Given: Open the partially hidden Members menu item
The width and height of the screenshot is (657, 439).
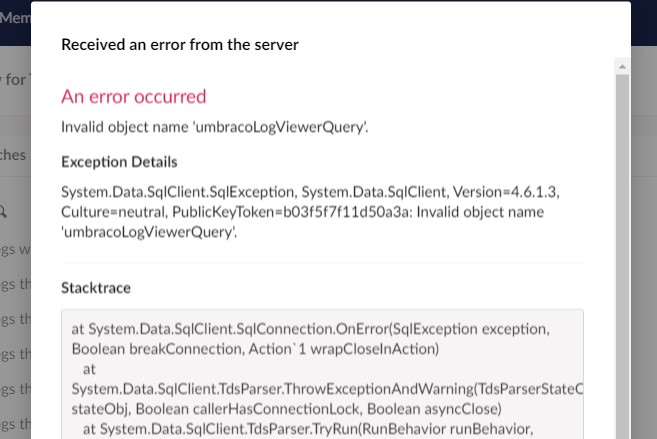Looking at the screenshot, I should click(x=15, y=18).
